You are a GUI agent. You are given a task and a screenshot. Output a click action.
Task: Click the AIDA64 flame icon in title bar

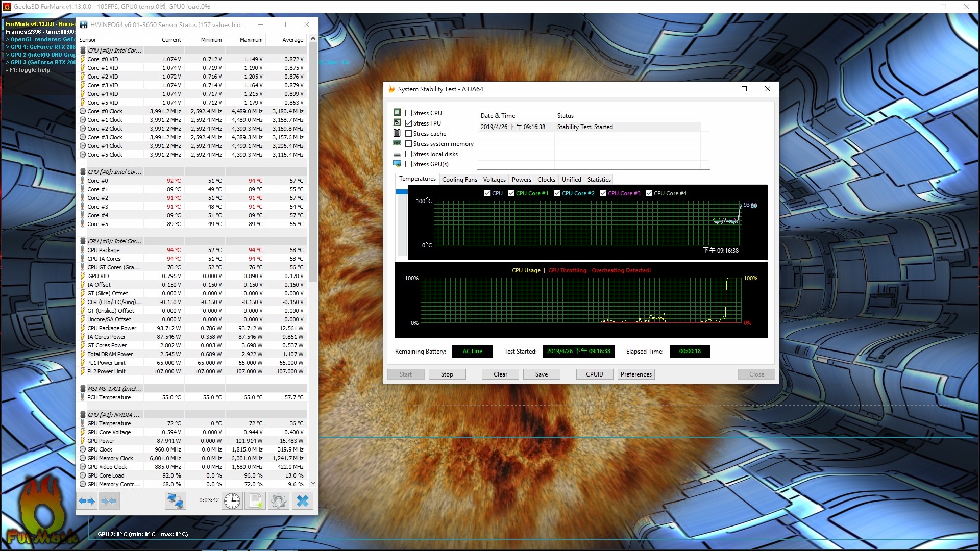coord(391,89)
